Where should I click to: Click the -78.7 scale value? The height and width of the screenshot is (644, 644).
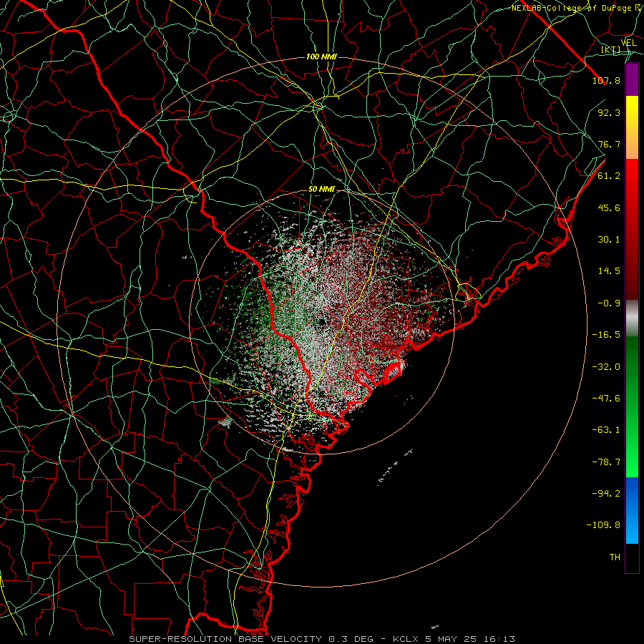point(606,462)
